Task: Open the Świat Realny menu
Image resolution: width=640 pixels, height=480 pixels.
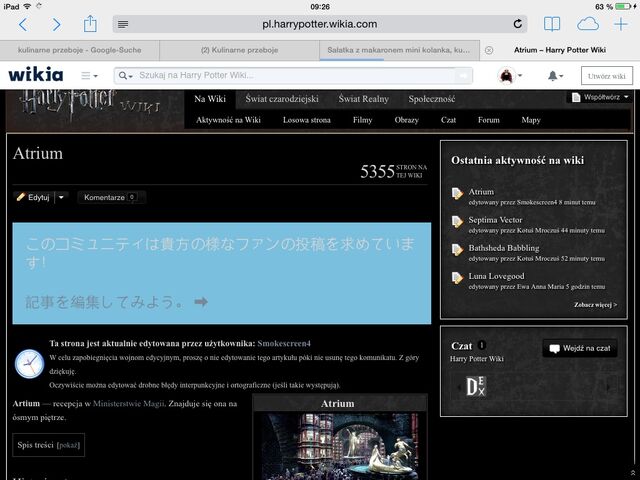Action: (363, 99)
